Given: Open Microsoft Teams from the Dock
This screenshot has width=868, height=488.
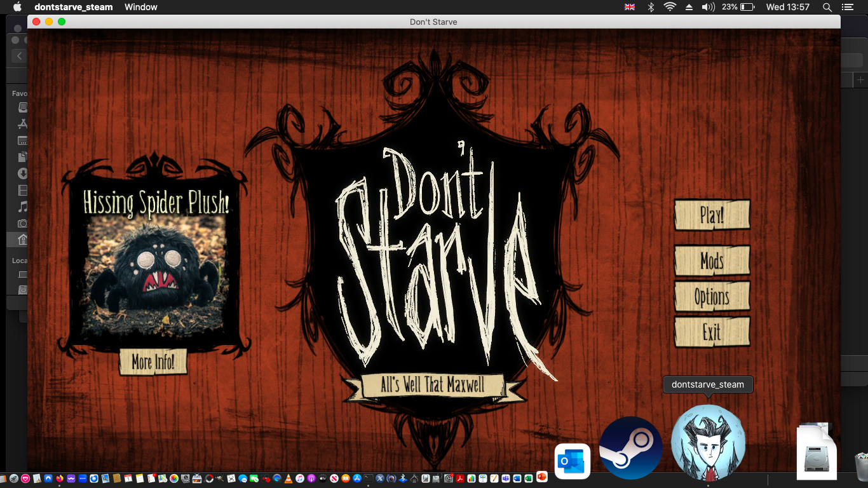Looking at the screenshot, I should pos(506,478).
